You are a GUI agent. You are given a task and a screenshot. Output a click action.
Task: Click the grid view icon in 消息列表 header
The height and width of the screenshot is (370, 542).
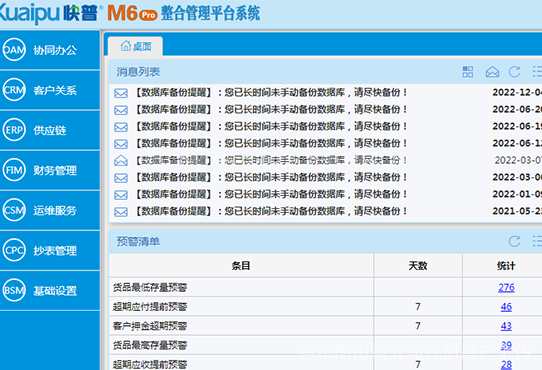pos(468,72)
